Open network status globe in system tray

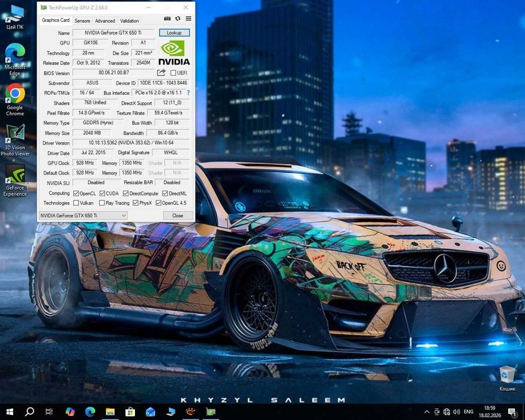point(446,412)
